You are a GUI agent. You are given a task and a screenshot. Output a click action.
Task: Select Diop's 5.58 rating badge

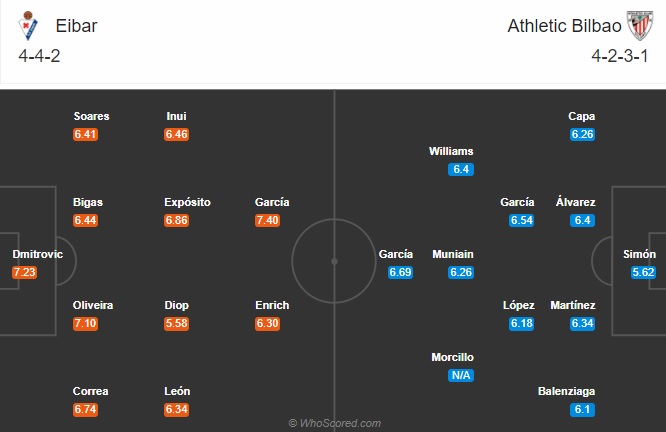point(177,324)
